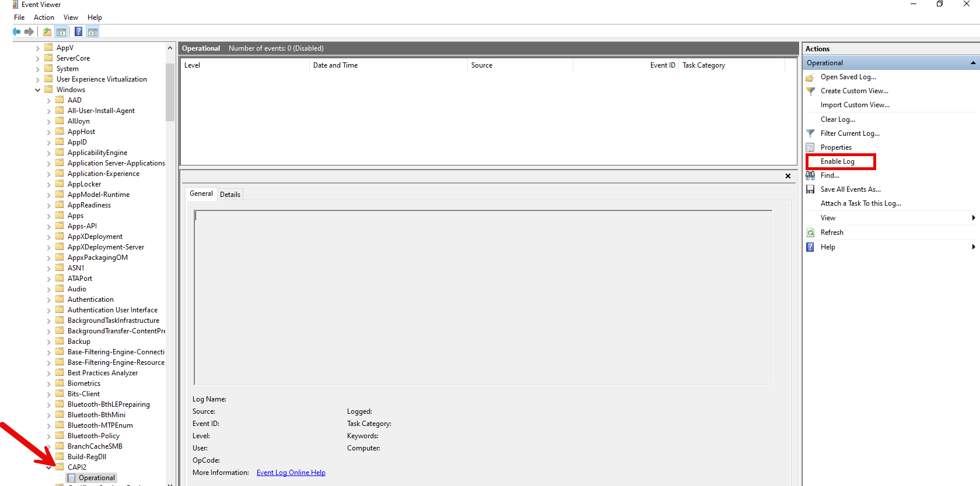Image resolution: width=980 pixels, height=486 pixels.
Task: Click the tree pane scroll up arrow
Action: 170,48
